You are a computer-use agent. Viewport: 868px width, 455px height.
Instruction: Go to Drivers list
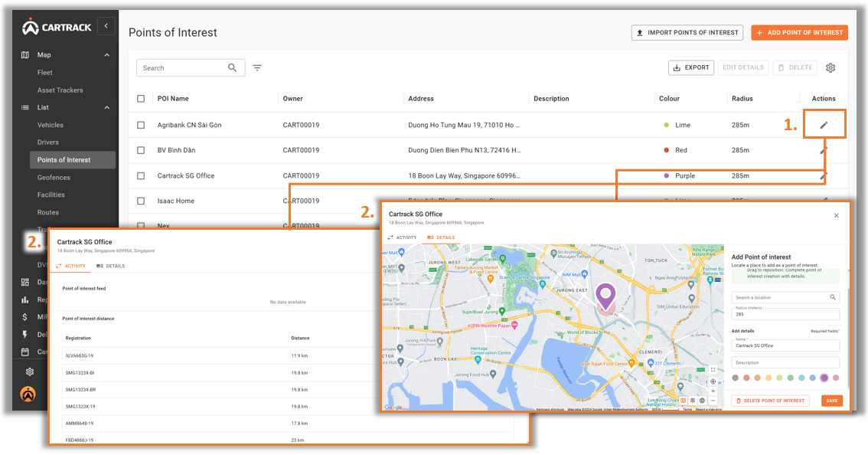coord(48,142)
